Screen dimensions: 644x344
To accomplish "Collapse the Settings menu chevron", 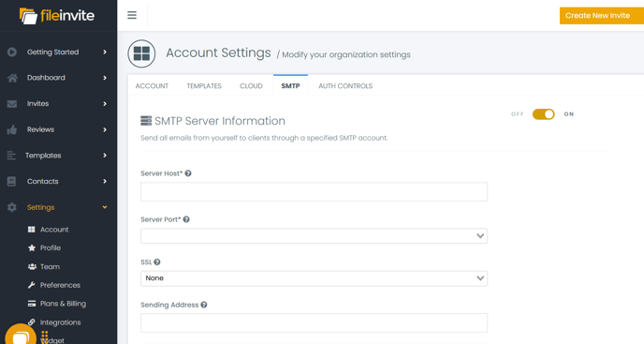I will (x=105, y=207).
